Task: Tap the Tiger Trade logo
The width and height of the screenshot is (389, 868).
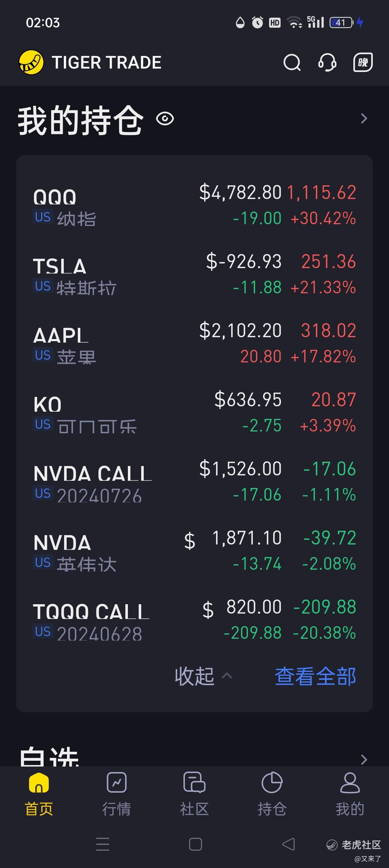Action: tap(31, 62)
